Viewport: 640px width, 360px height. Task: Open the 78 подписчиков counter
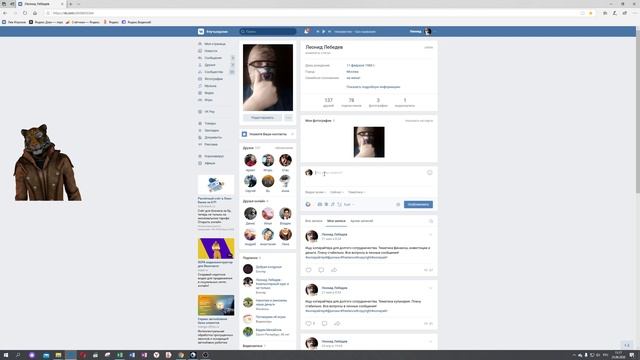[x=351, y=102]
